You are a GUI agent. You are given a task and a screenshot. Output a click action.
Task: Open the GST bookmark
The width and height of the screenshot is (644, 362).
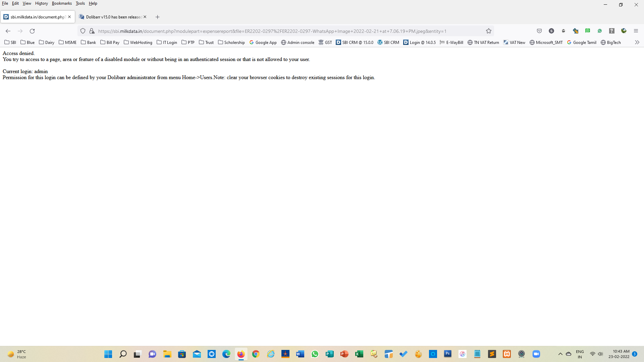coord(325,42)
